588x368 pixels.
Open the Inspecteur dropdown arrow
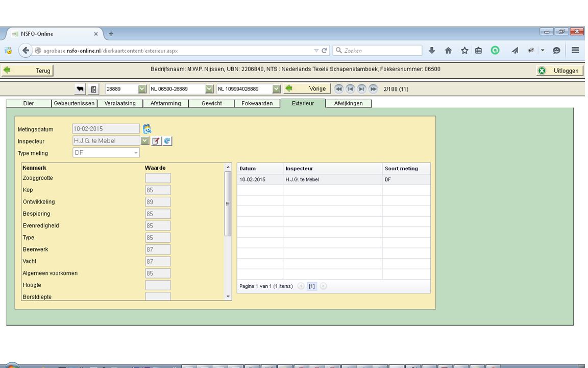pos(145,141)
